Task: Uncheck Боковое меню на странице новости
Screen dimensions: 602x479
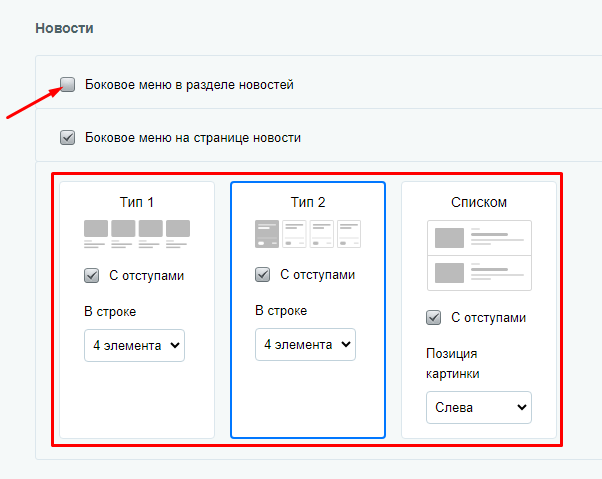Action: [68, 137]
